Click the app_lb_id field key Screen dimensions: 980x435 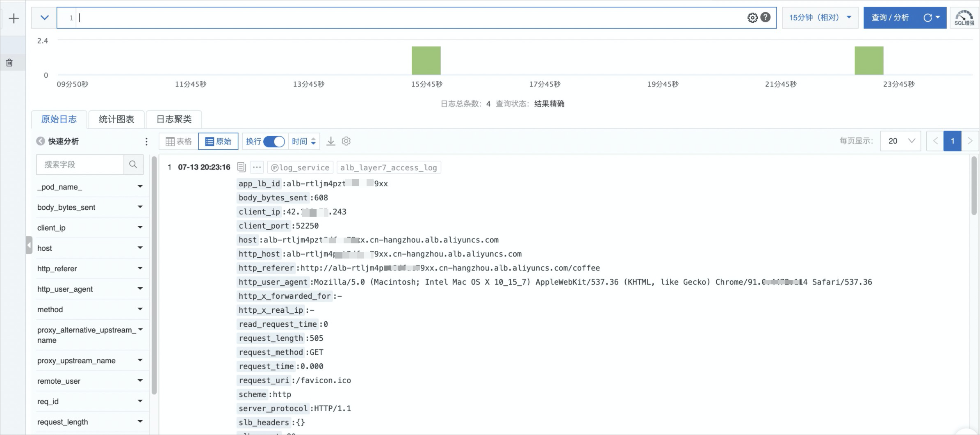click(259, 183)
